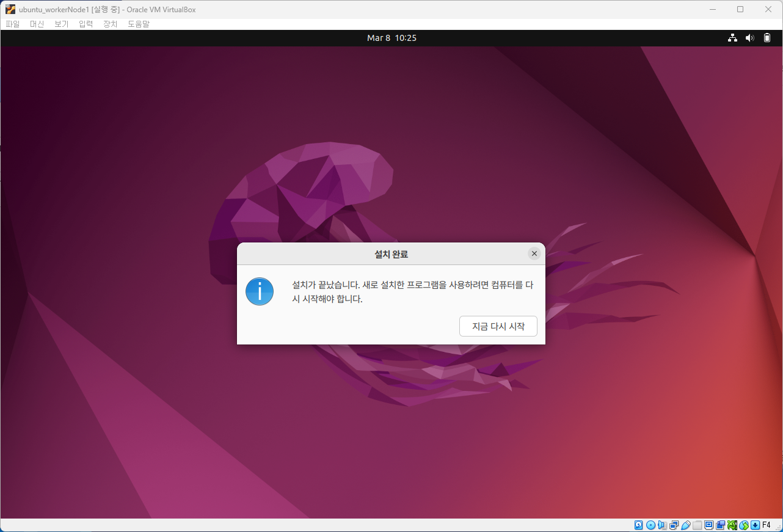783x532 pixels.
Task: Click the mouse integration status icon
Action: pos(744,525)
